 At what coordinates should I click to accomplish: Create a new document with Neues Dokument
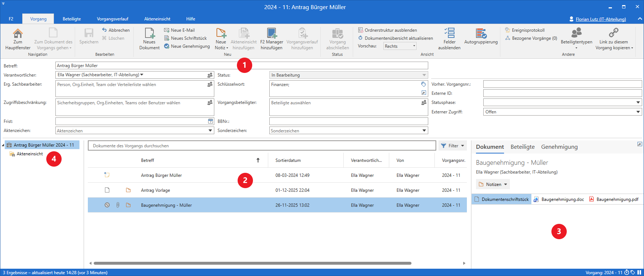(149, 39)
